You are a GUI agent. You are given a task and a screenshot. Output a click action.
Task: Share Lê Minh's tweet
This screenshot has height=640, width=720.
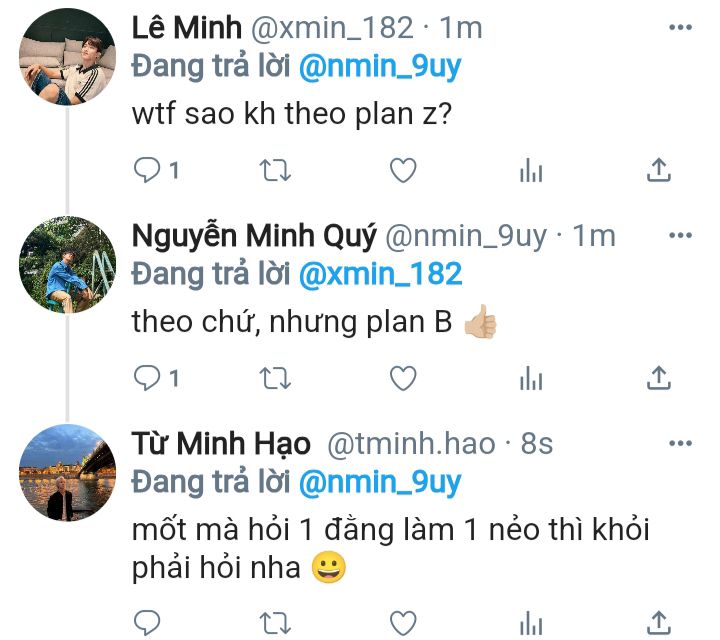point(659,171)
